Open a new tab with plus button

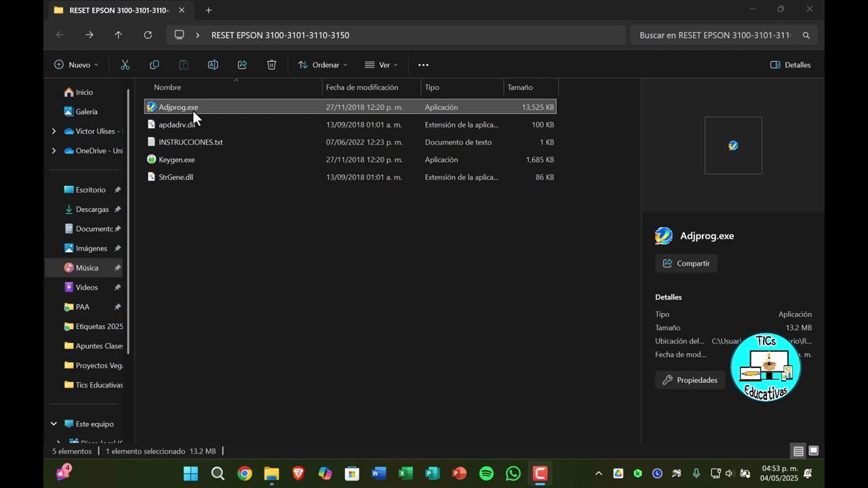pos(208,10)
